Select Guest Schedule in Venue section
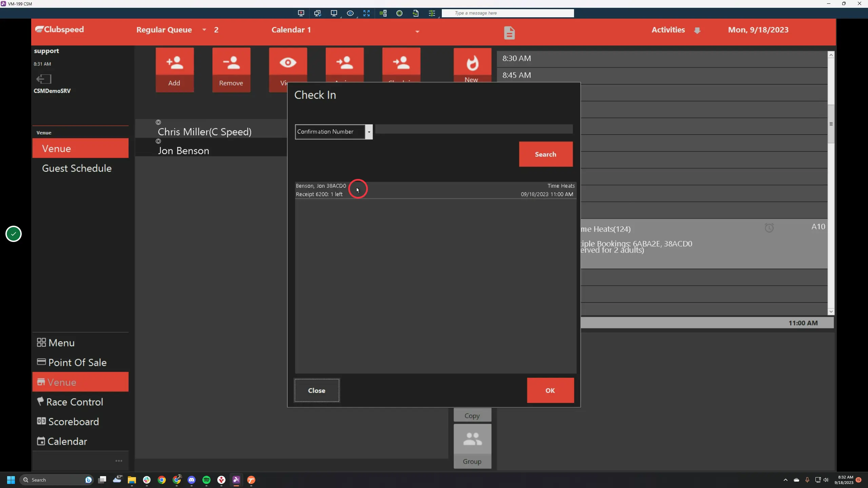Image resolution: width=868 pixels, height=488 pixels. tap(80, 168)
